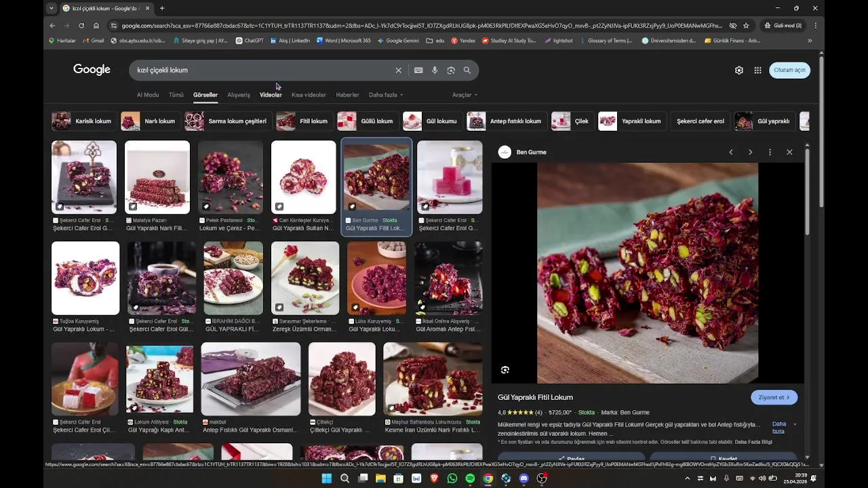Open the Gül Yapraklı Fitil Lokum title link
This screenshot has height=488, width=868.
(x=535, y=398)
